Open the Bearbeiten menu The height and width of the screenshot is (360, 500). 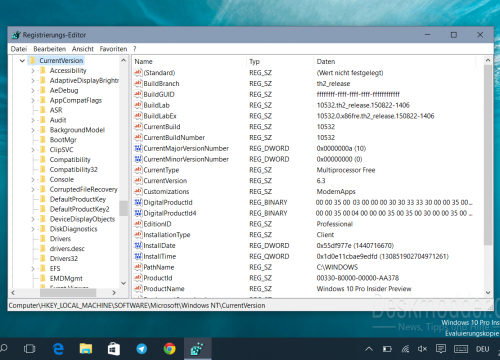[x=50, y=49]
